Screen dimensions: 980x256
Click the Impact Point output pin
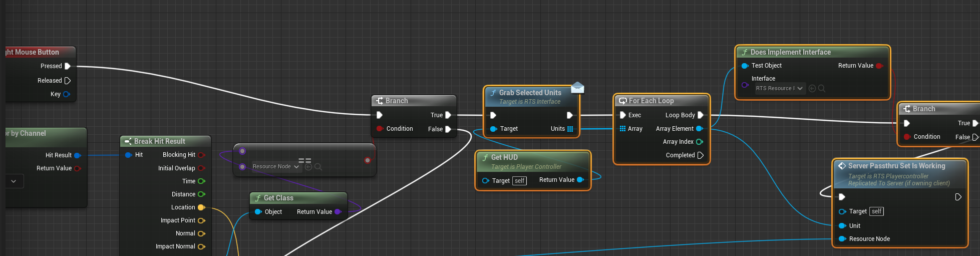coord(201,220)
